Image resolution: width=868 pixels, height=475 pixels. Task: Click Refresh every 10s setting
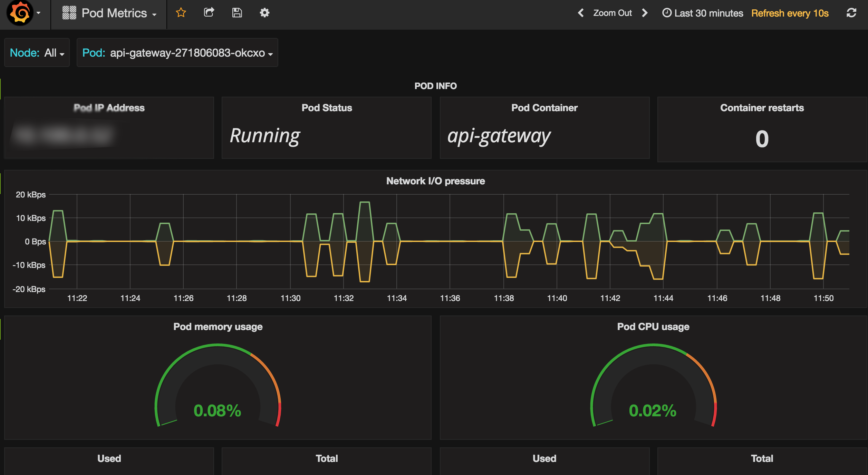[x=790, y=13]
